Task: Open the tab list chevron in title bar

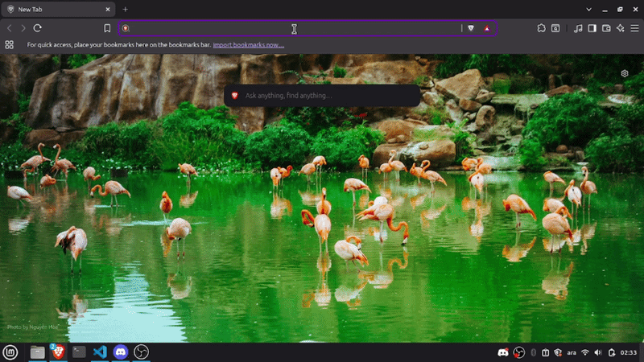Action: click(x=595, y=9)
